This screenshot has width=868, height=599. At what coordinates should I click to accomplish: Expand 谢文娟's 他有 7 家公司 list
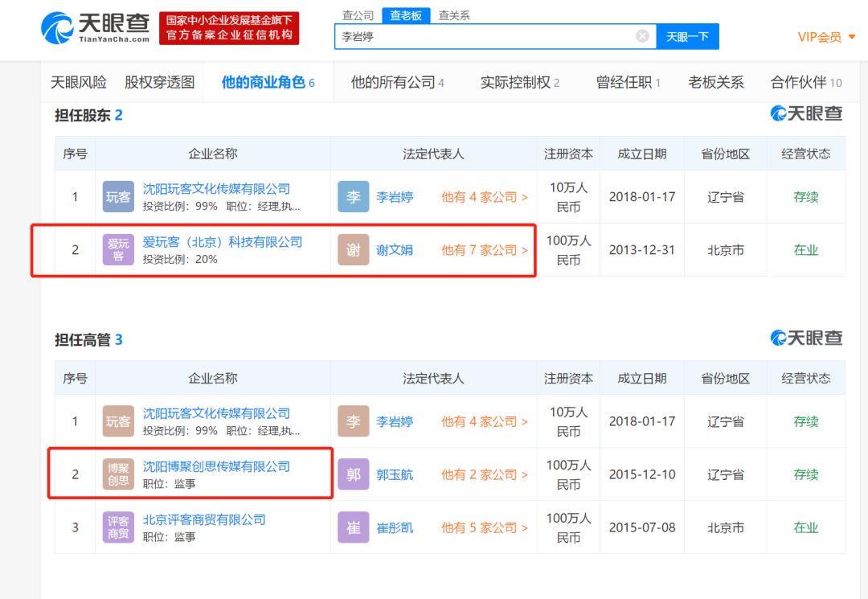click(484, 250)
